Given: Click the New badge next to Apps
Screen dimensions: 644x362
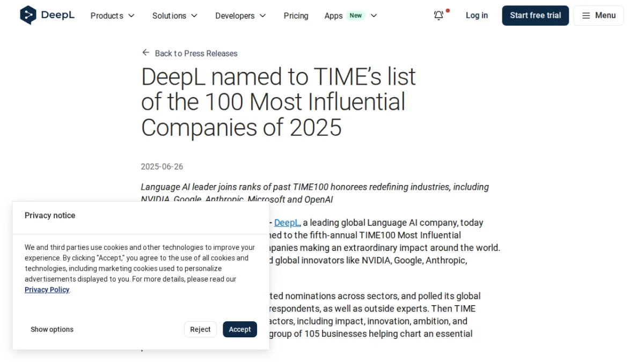Looking at the screenshot, I should (x=355, y=16).
